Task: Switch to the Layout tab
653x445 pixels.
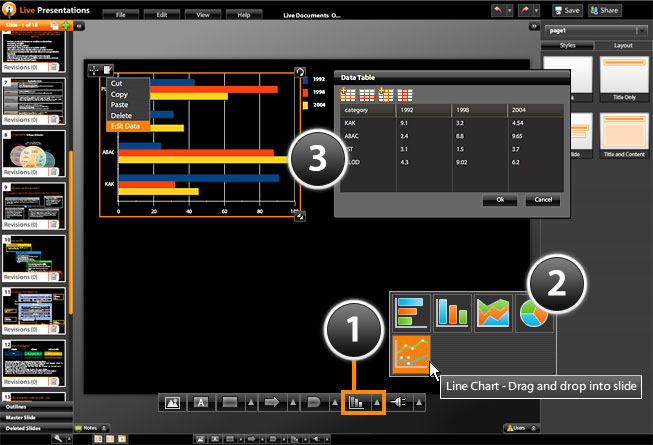Action: point(623,45)
